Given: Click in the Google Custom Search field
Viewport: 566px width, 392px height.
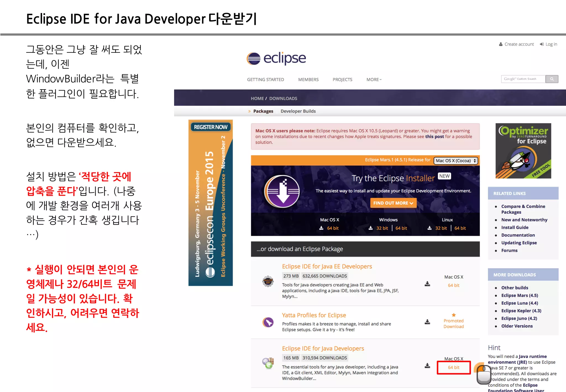Looking at the screenshot, I should pos(523,79).
